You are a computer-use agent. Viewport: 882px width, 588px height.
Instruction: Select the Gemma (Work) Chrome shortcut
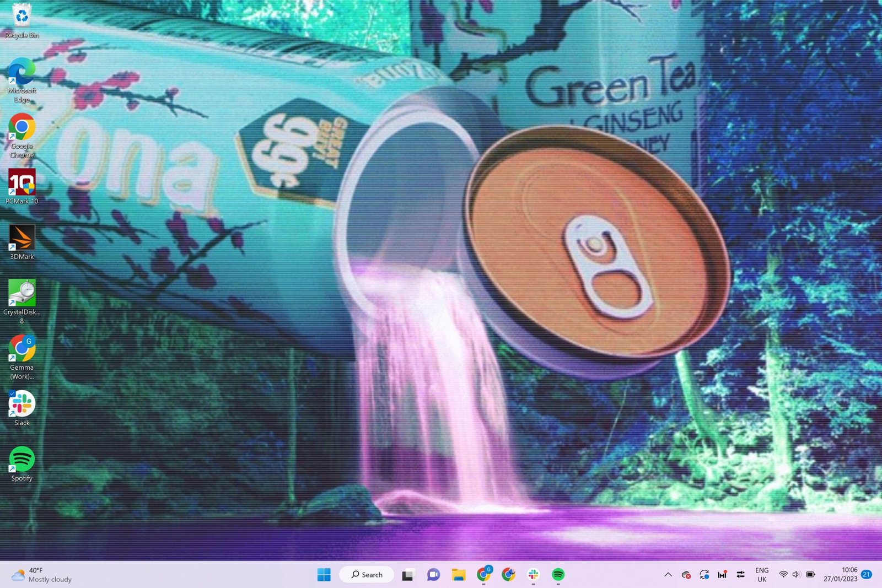[x=22, y=357]
